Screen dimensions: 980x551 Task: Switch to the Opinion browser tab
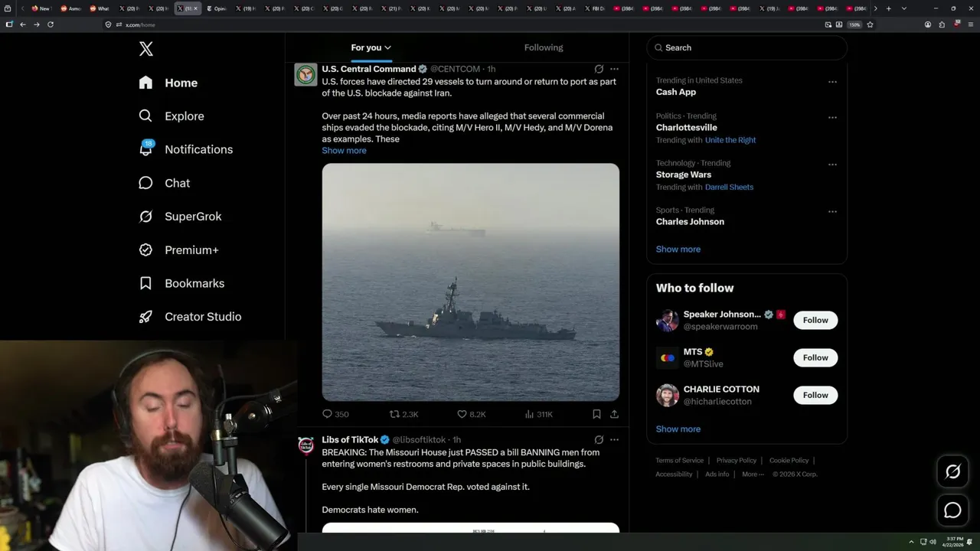coord(216,8)
